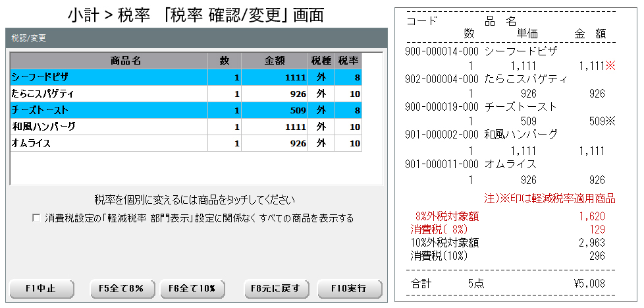Click the 税率 column header
This screenshot has height=308, width=644.
[x=348, y=61]
